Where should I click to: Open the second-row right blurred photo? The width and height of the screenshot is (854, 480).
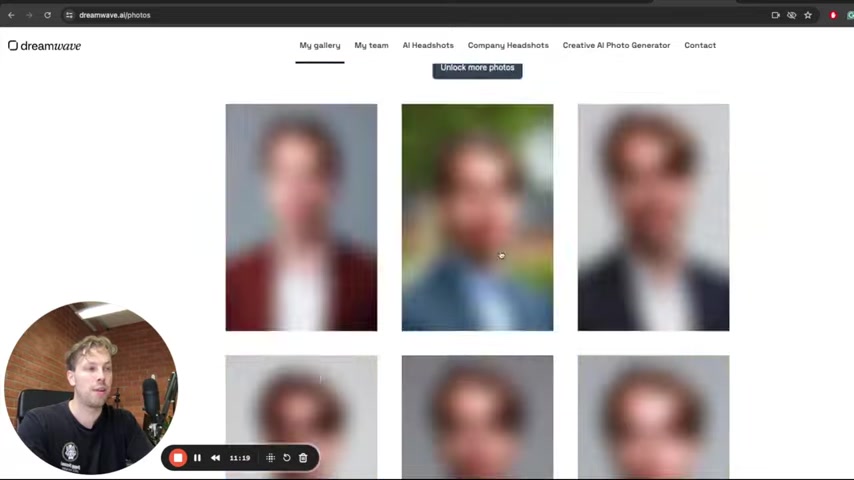(653, 417)
